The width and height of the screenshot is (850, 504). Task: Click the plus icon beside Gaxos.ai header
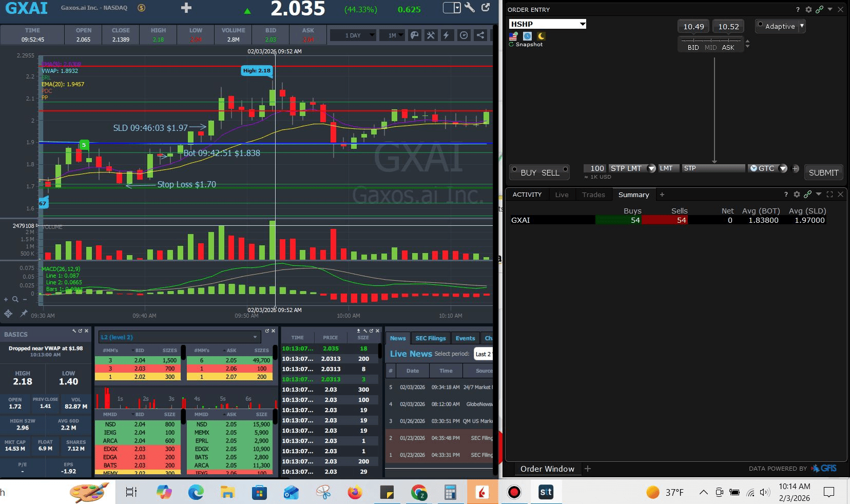coord(186,8)
